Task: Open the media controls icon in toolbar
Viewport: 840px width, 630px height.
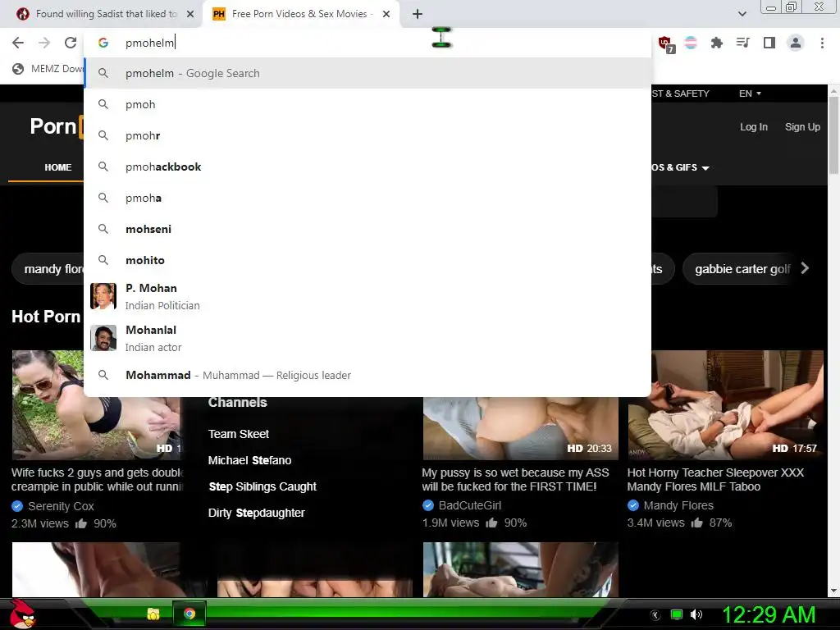Action: 742,43
